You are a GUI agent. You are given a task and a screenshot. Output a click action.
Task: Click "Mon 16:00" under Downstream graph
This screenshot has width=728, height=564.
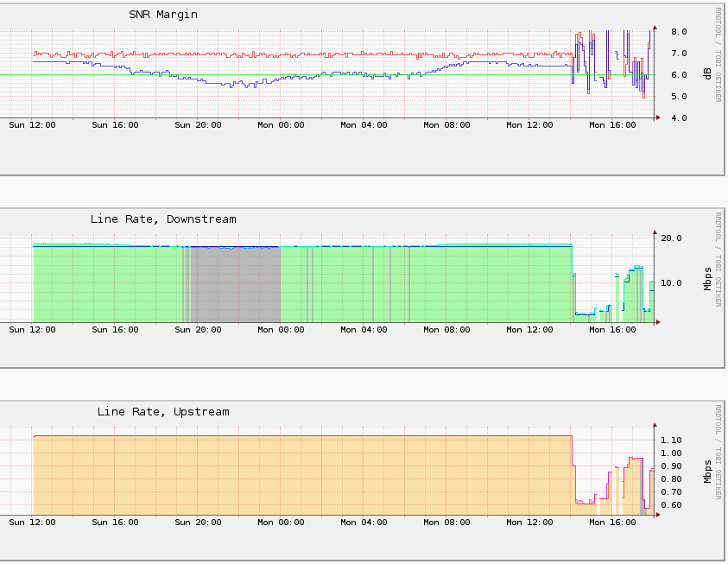613,330
